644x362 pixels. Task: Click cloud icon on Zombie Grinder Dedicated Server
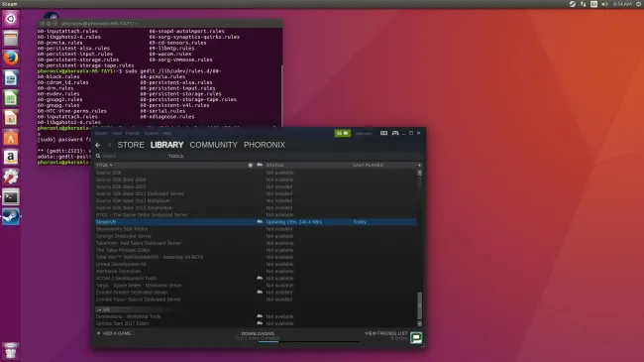coord(260,292)
